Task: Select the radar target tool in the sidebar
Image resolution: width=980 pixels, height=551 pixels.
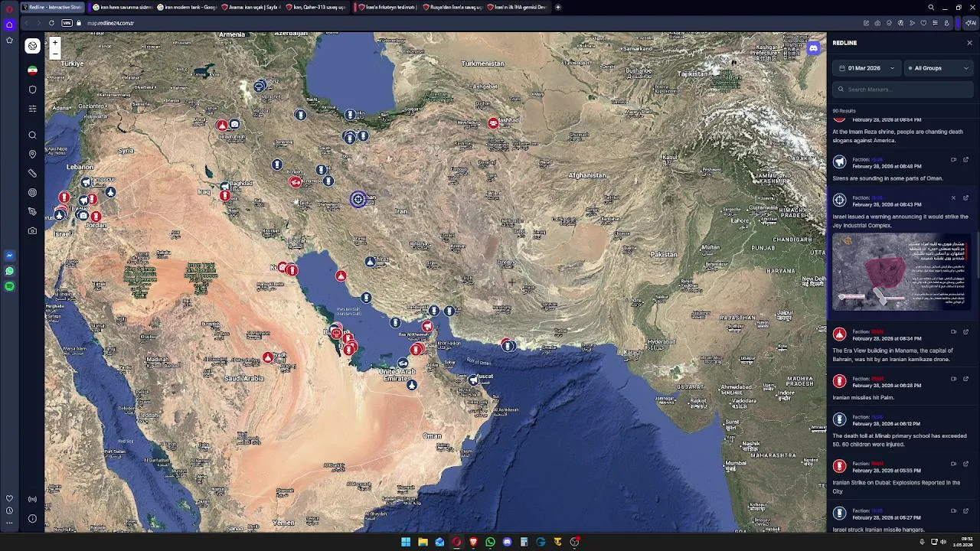Action: [32, 193]
